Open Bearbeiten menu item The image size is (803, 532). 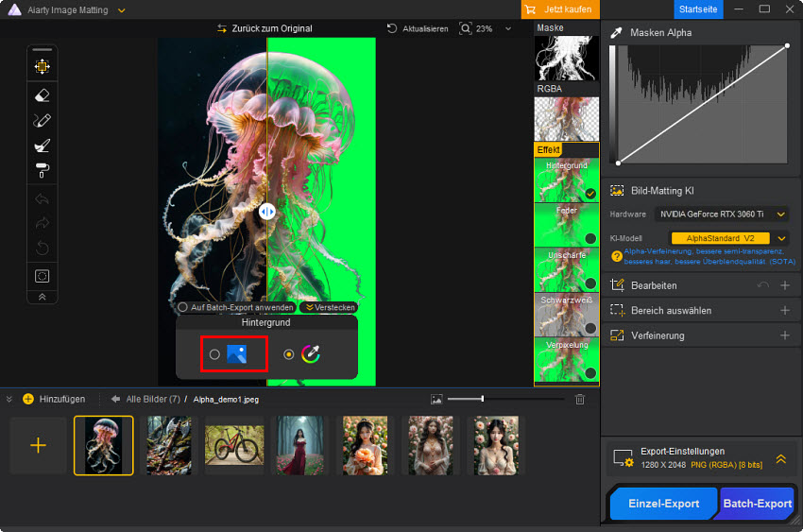pos(654,285)
